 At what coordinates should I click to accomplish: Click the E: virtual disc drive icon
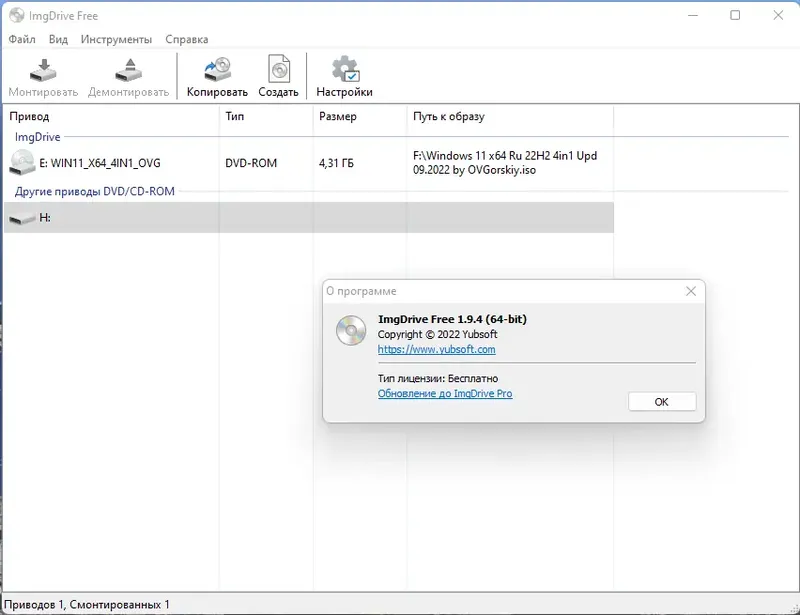pyautogui.click(x=22, y=162)
